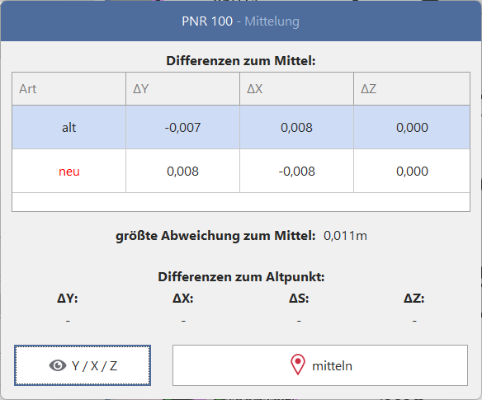Sort by the ΔX column header
This screenshot has height=400, width=482.
(296, 89)
